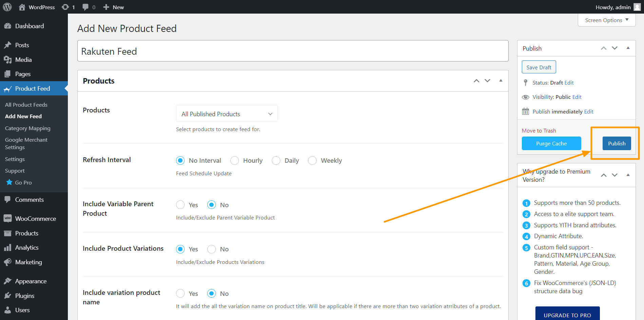Click UPGRADE TO PRO

[567, 315]
